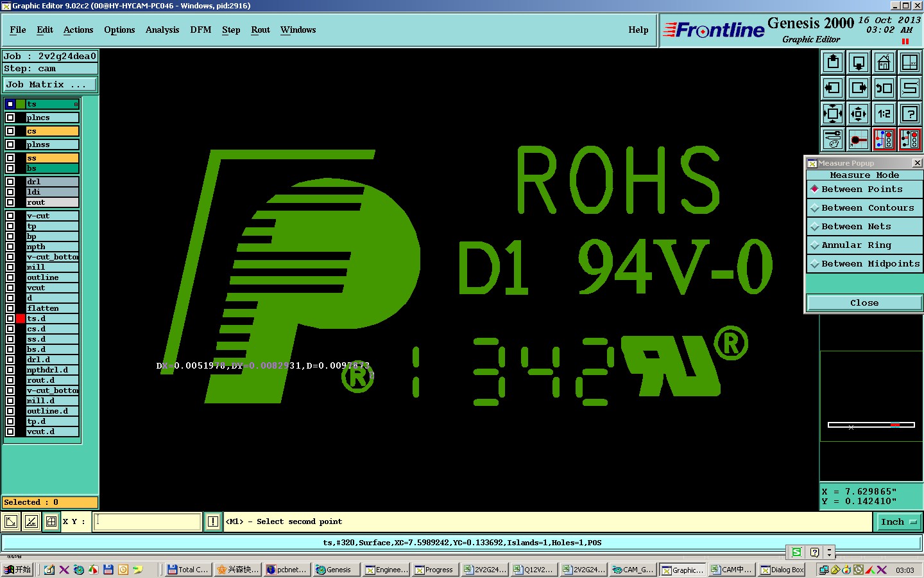Click the blue-net traffic light icon
The width and height of the screenshot is (924, 578).
884,139
